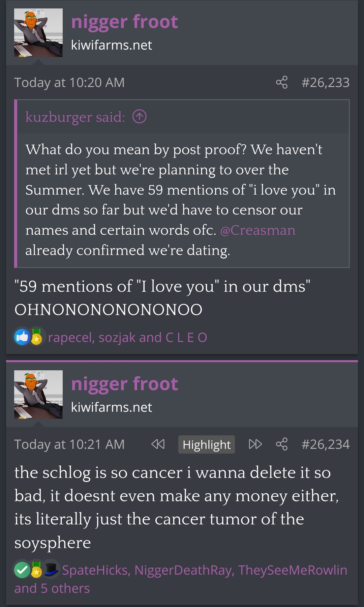Click the green checkmark reaction icon
The width and height of the screenshot is (364, 607).
22,570
